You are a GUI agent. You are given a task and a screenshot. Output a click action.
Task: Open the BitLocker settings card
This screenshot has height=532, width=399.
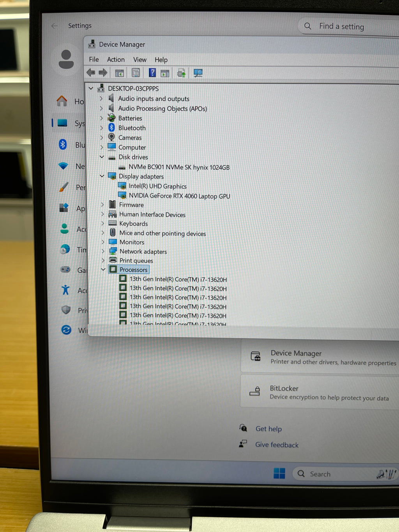click(320, 392)
